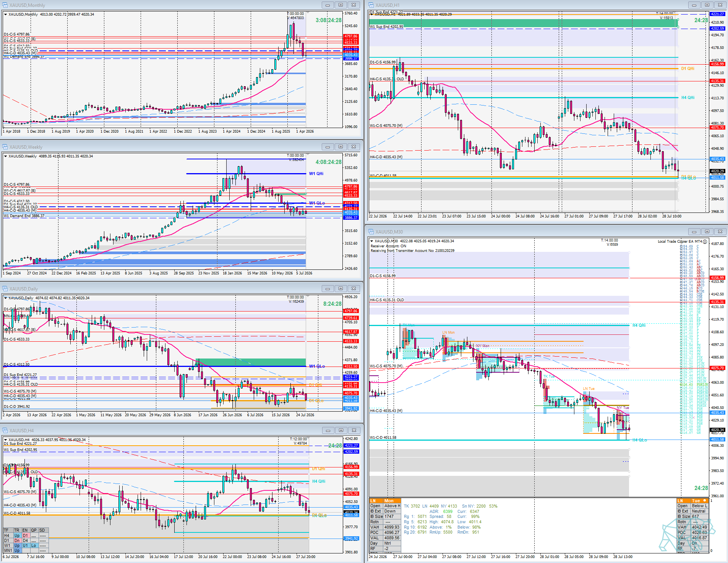This screenshot has width=728, height=563.
Task: Open the dropdown arrow beside XAUUSD,Weekly chart header
Action: pyautogui.click(x=5, y=156)
